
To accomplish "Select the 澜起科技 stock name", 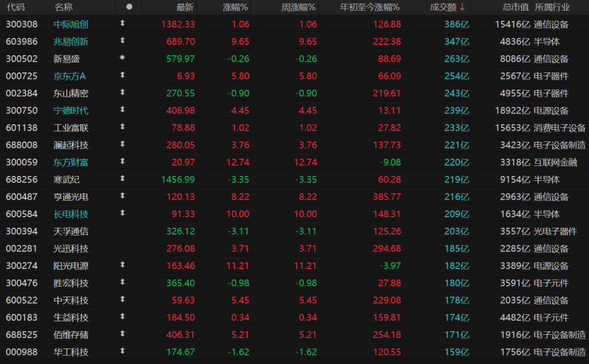I will point(71,145).
